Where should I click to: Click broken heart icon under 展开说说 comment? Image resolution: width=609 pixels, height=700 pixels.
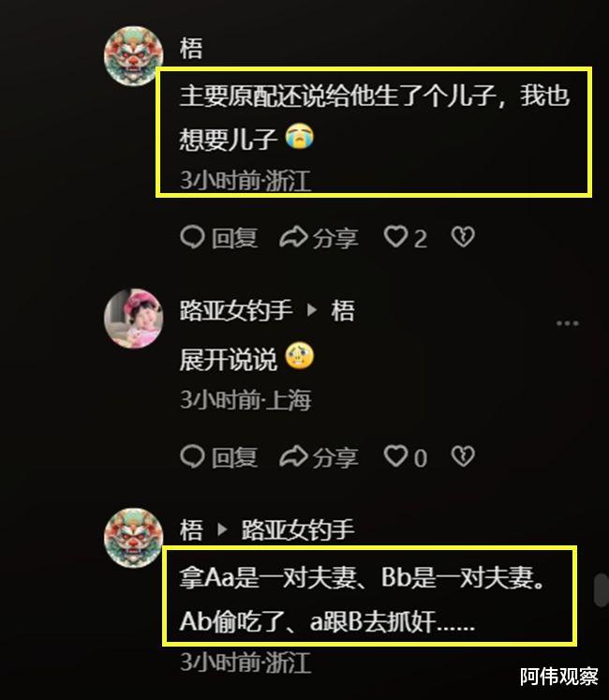tap(463, 456)
